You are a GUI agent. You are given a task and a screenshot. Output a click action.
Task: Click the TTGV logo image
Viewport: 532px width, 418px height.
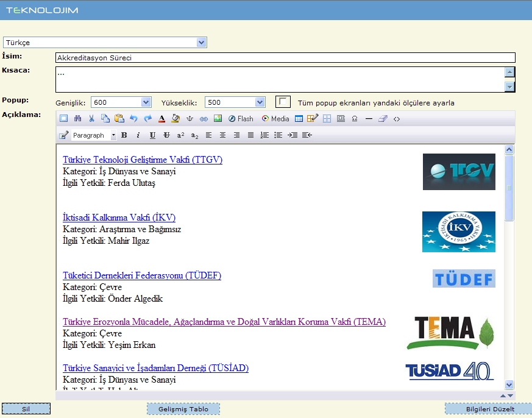point(459,172)
